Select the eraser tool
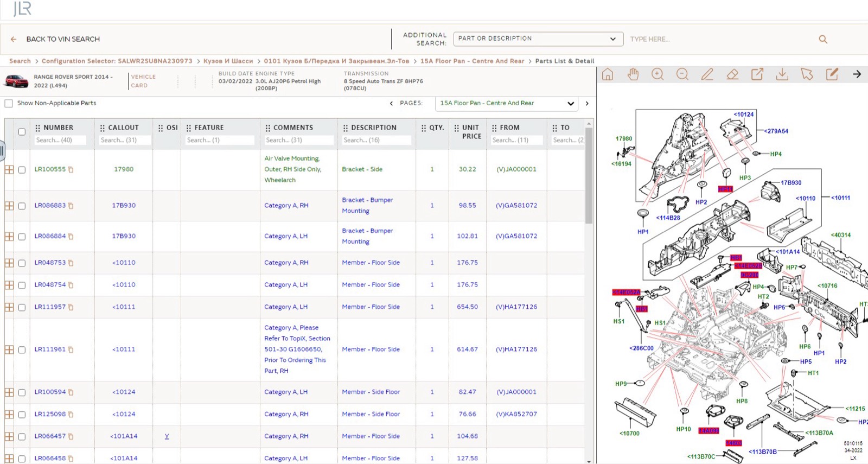The height and width of the screenshot is (464, 868). coord(732,74)
